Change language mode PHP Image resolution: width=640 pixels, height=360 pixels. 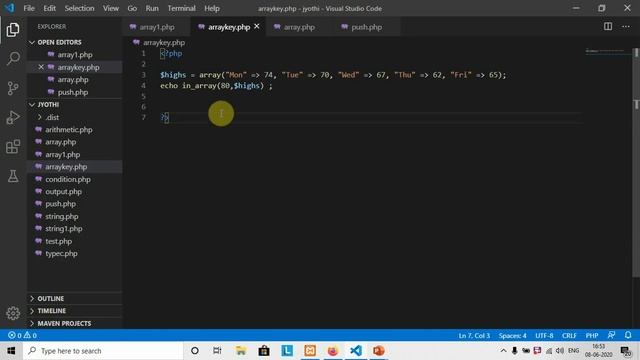[592, 335]
